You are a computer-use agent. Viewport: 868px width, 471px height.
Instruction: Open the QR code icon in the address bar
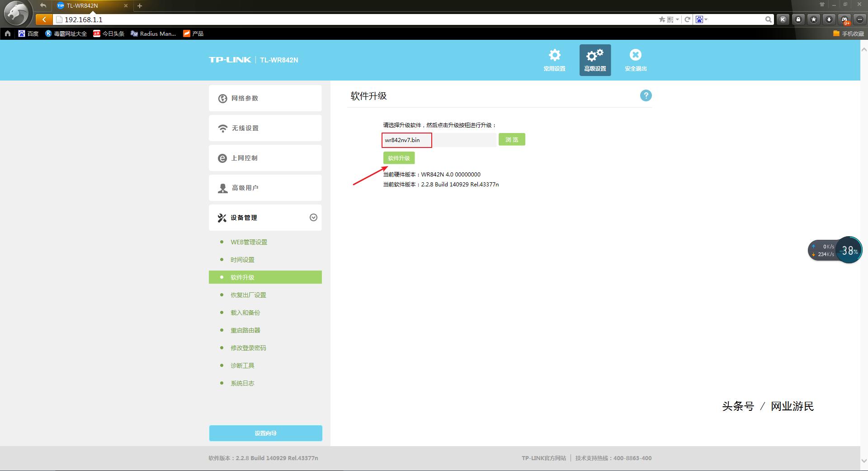coord(670,19)
